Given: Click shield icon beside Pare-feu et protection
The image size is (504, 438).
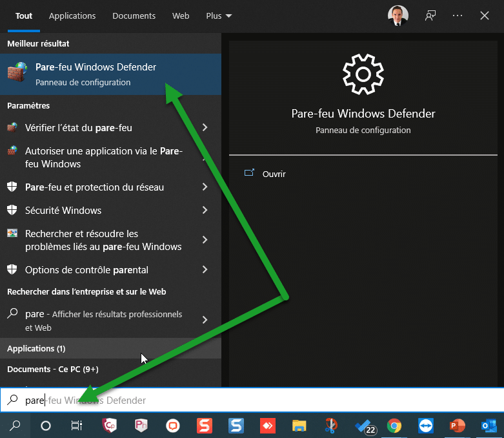Looking at the screenshot, I should pyautogui.click(x=12, y=186).
